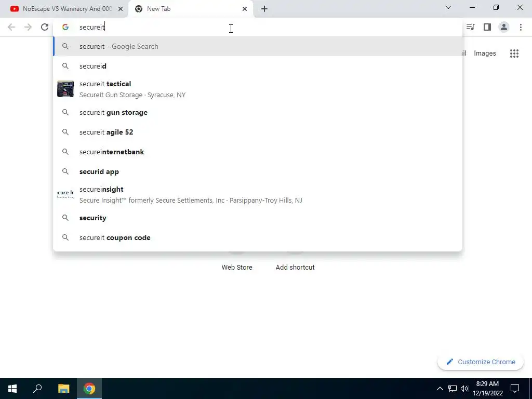Open the notification center icon
This screenshot has height=399, width=532.
(x=515, y=389)
